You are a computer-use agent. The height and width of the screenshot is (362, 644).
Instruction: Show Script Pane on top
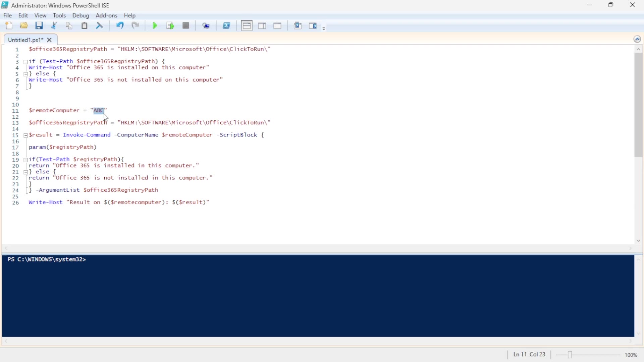pyautogui.click(x=247, y=25)
